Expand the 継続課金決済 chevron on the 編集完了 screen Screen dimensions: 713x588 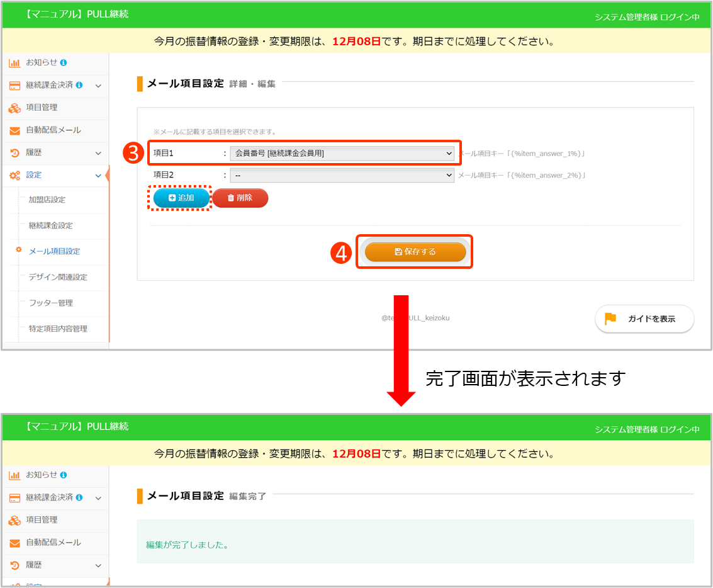tap(98, 498)
